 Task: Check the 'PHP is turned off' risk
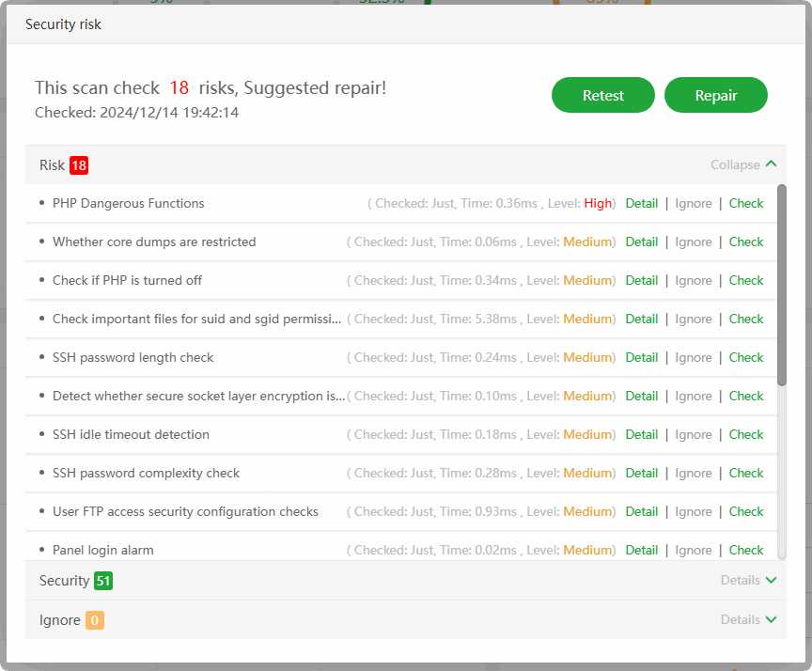(x=746, y=280)
